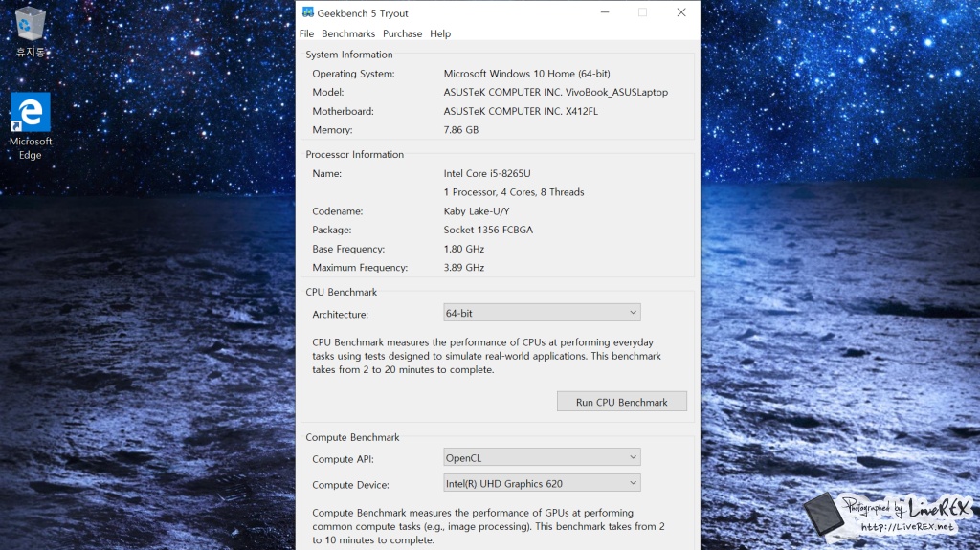
Task: Open the File menu
Action: pyautogui.click(x=306, y=33)
